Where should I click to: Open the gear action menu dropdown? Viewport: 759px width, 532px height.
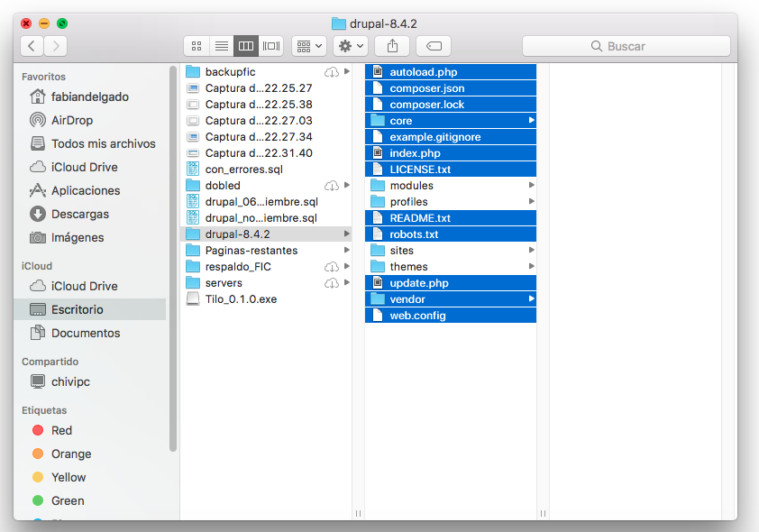(350, 46)
